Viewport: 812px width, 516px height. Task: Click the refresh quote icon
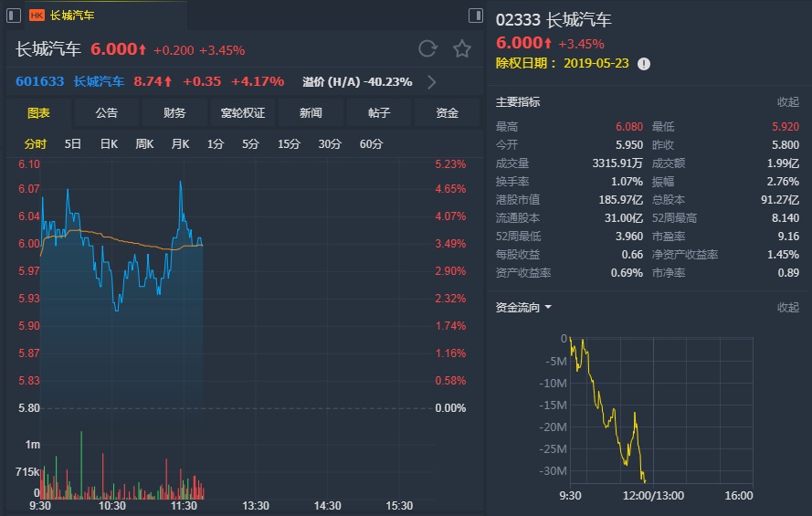point(427,48)
